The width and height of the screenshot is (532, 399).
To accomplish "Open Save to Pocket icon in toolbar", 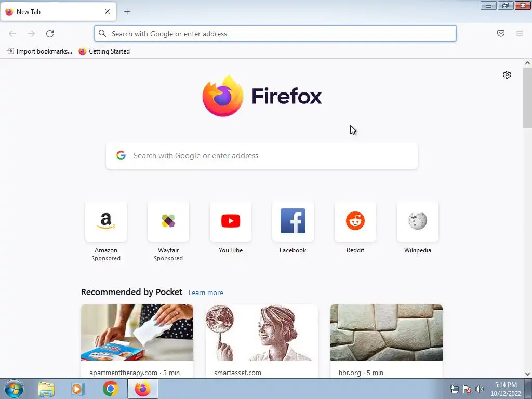I will click(x=501, y=33).
